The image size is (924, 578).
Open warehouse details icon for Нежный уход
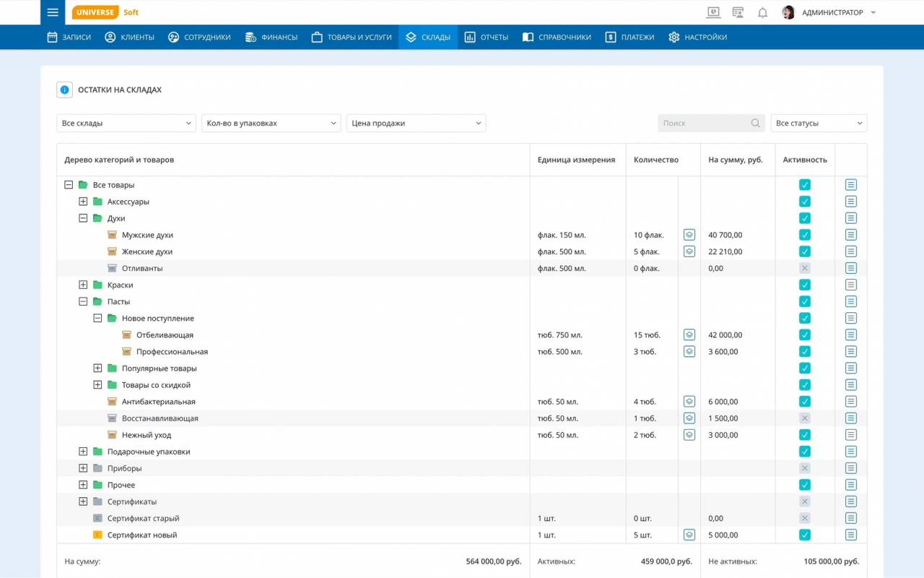(689, 435)
